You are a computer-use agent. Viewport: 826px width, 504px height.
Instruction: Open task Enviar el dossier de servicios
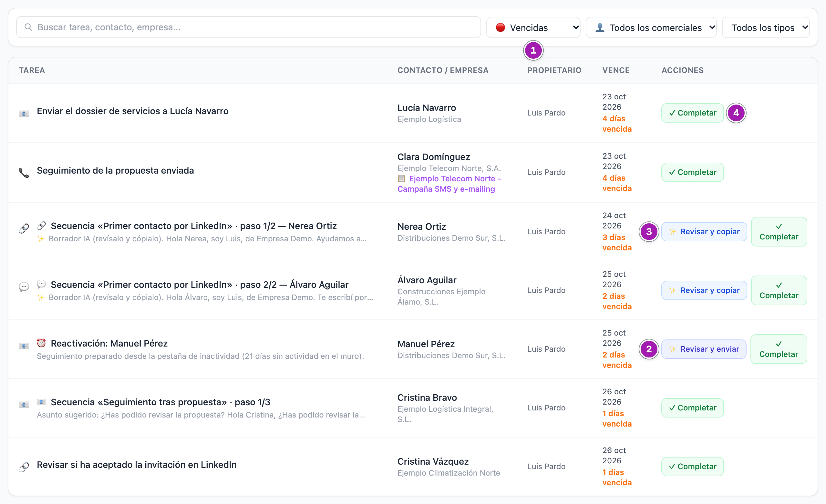(132, 111)
